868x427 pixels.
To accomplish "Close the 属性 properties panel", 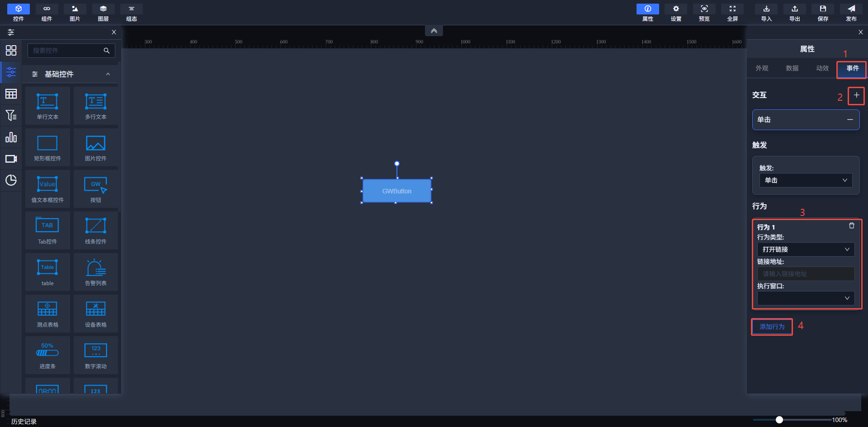I will [x=861, y=32].
